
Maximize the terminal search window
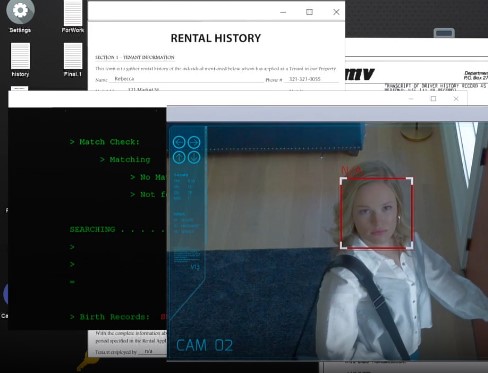[x=433, y=99]
